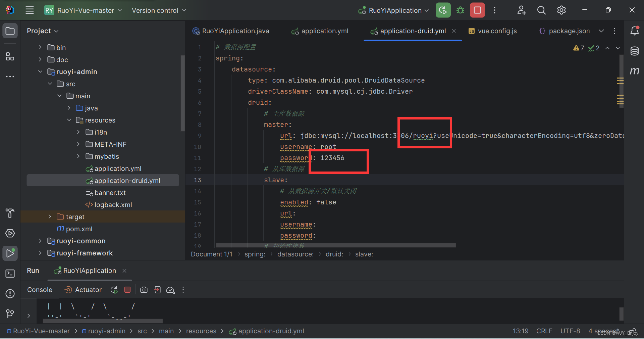Collapse the ruoyi-admin module
644x339 pixels.
coord(40,71)
